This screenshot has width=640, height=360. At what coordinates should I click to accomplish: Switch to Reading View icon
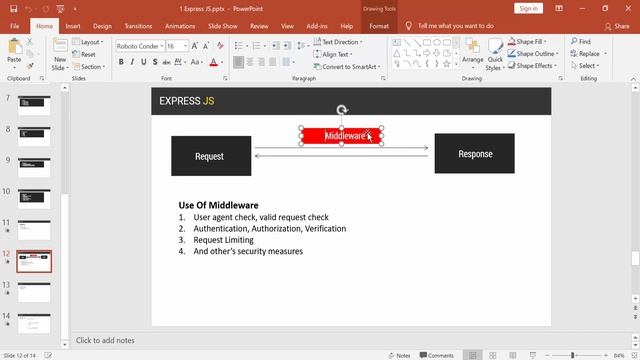(x=513, y=356)
